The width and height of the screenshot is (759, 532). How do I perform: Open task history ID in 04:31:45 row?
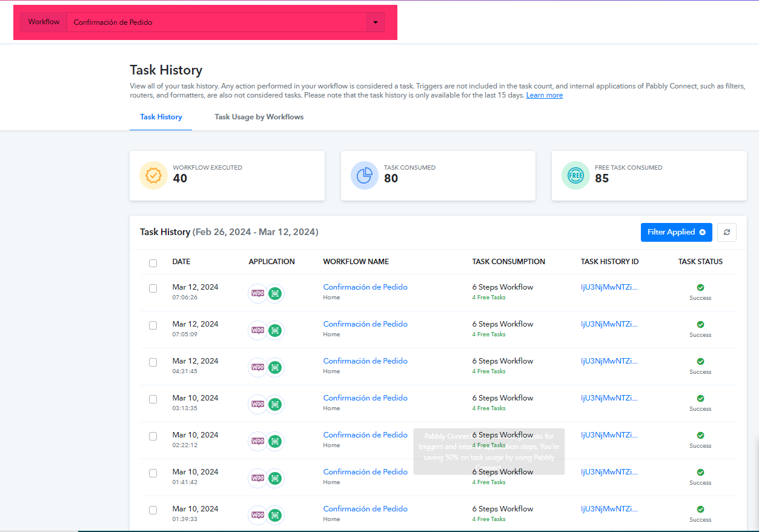[x=609, y=361]
